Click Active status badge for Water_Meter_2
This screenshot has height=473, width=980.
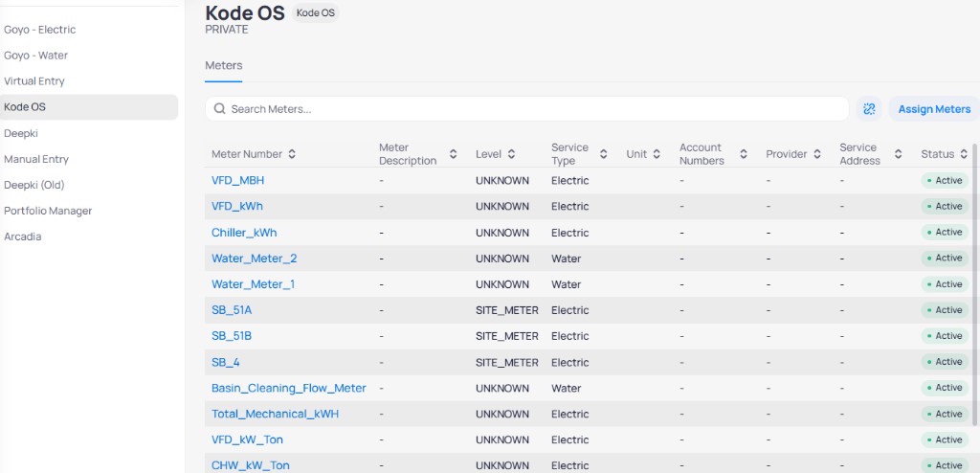945,259
